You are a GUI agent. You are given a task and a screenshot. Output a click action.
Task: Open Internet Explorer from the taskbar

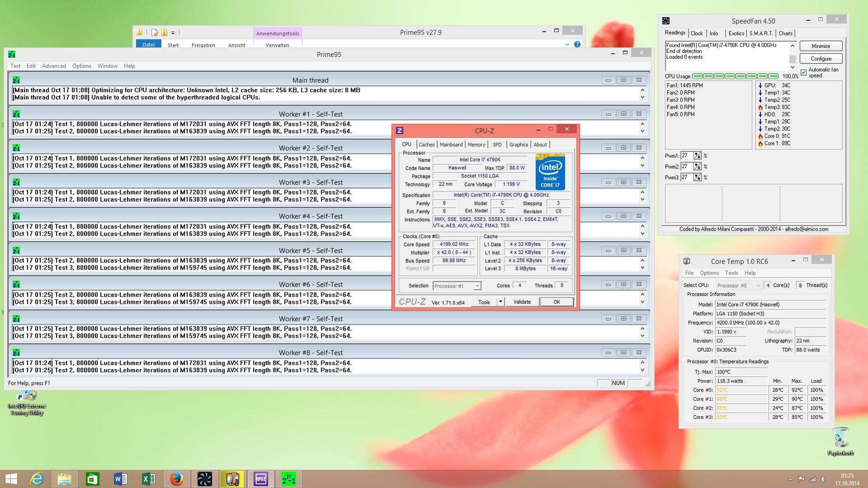click(x=36, y=479)
